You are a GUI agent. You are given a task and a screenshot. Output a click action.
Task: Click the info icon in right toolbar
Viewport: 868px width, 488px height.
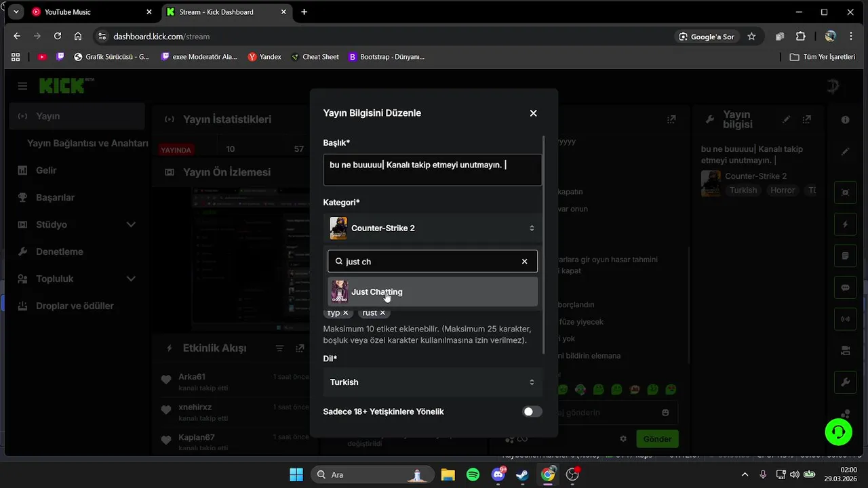(x=845, y=120)
